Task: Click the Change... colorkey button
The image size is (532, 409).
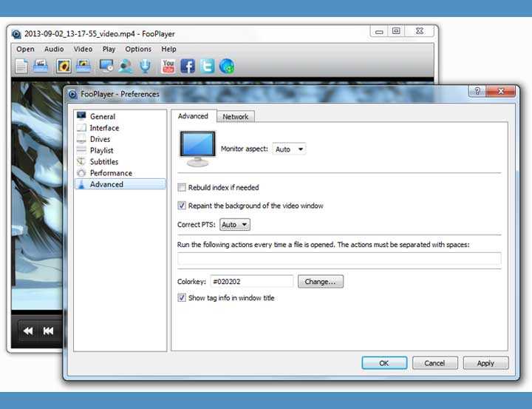Action: 321,281
